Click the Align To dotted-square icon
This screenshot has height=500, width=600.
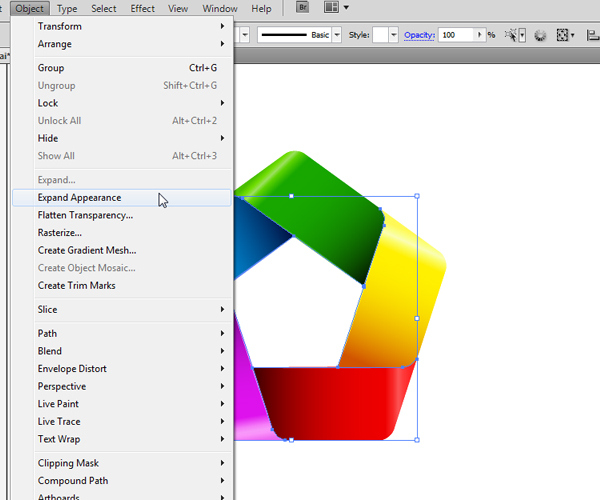[562, 35]
